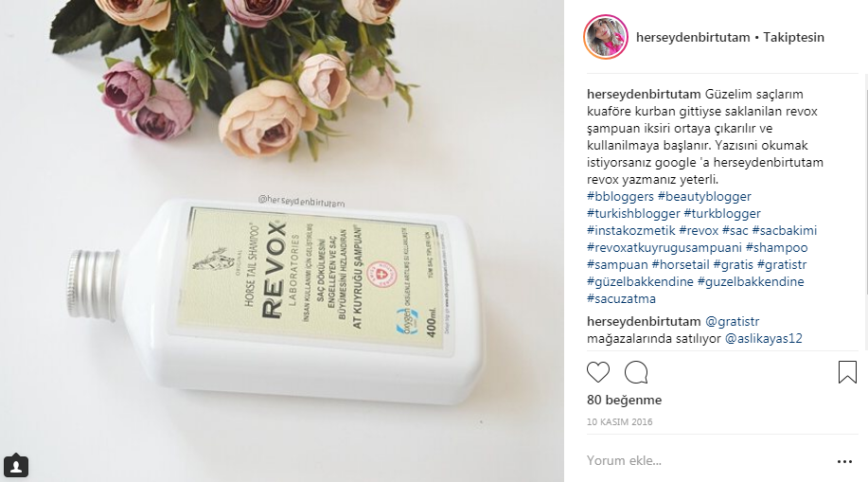Open the comment bubble icon
Viewport: 868px width, 482px height.
[x=636, y=372]
